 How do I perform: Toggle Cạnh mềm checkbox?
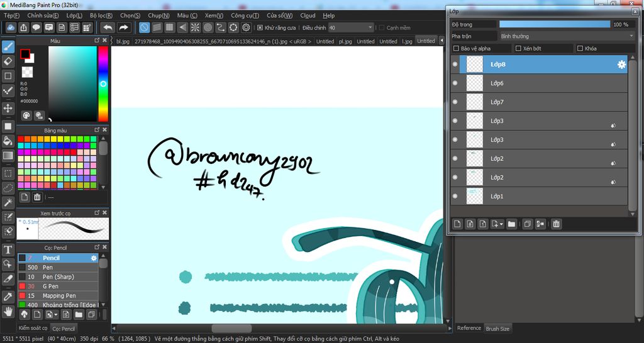pos(382,28)
